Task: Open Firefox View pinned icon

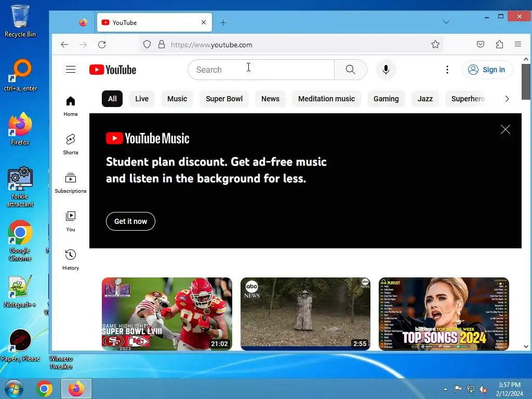Action: point(83,22)
